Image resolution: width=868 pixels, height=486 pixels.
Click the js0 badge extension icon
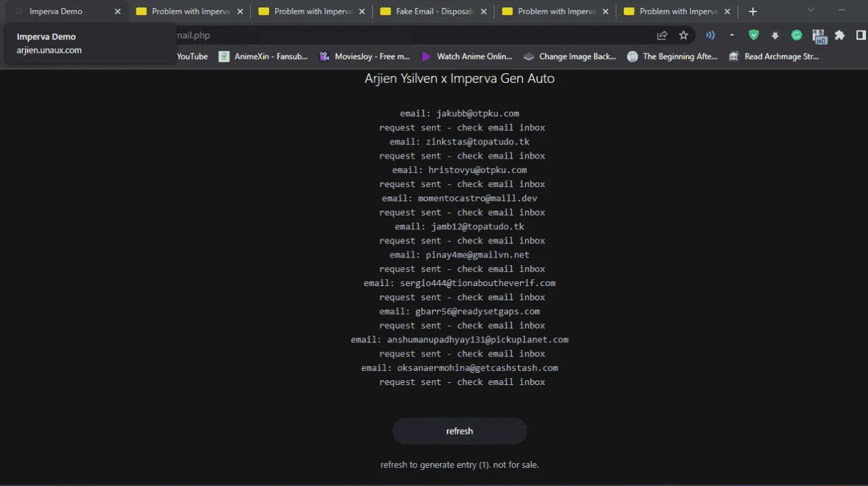pos(818,37)
